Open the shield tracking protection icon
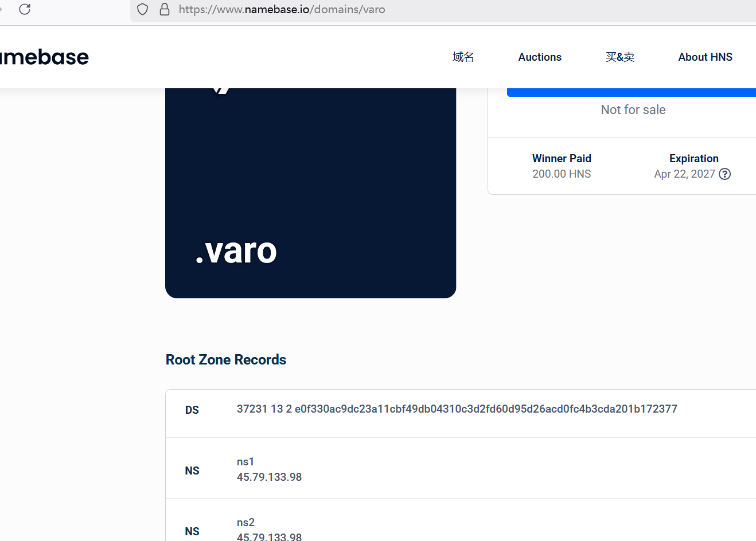756x541 pixels. pyautogui.click(x=143, y=9)
